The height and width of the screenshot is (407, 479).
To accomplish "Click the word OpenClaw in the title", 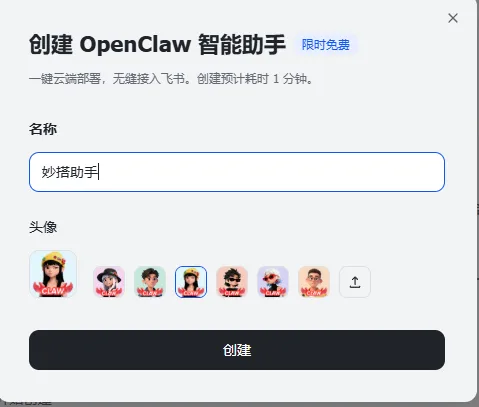I will pyautogui.click(x=135, y=45).
